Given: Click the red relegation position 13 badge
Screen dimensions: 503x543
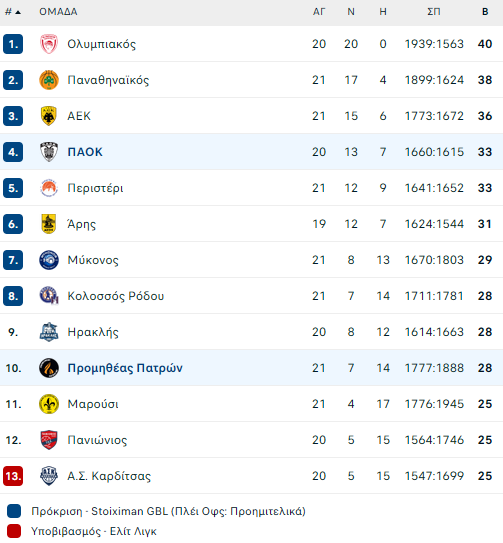Looking at the screenshot, I should [x=13, y=476].
